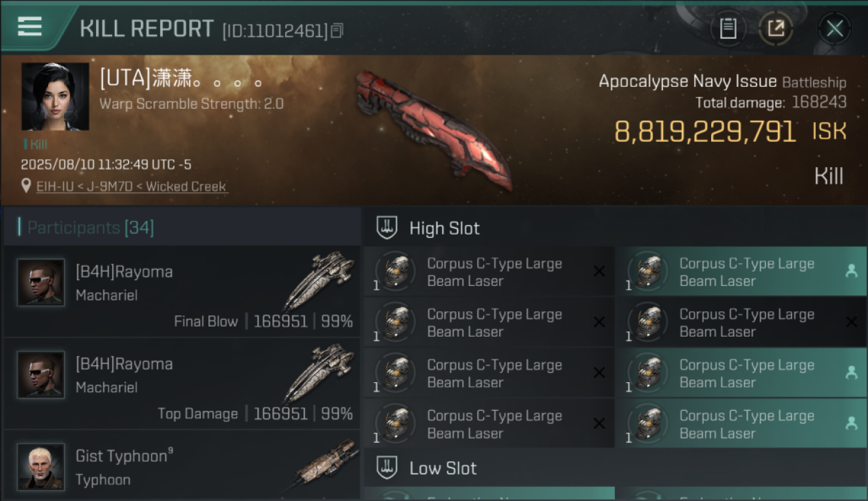Click first left-column Beam Laser X mark
The width and height of the screenshot is (868, 501).
(599, 271)
